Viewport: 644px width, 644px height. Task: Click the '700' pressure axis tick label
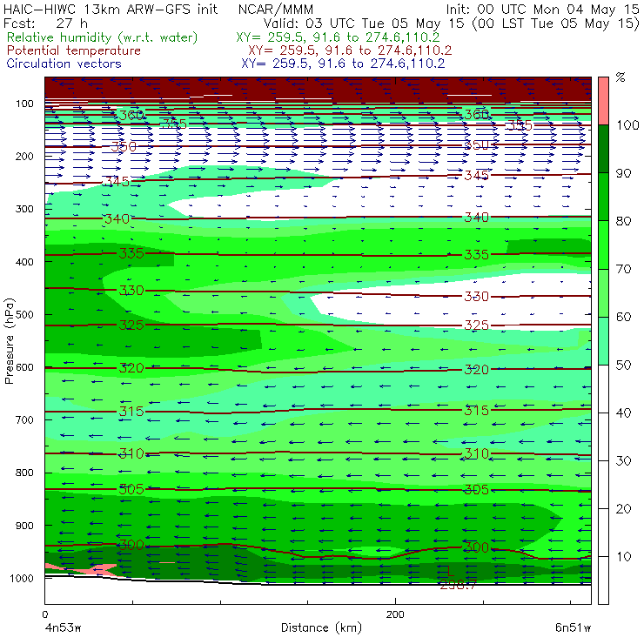(24, 419)
